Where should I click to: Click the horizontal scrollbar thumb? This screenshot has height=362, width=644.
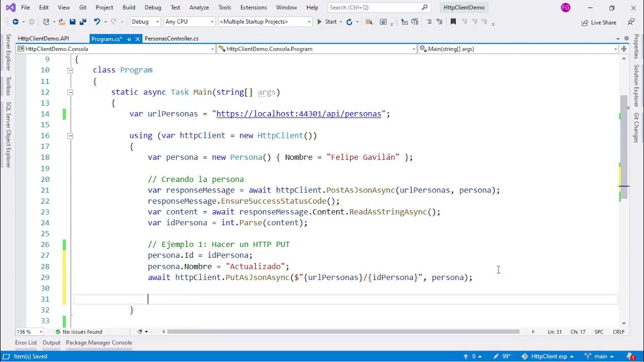point(343,332)
